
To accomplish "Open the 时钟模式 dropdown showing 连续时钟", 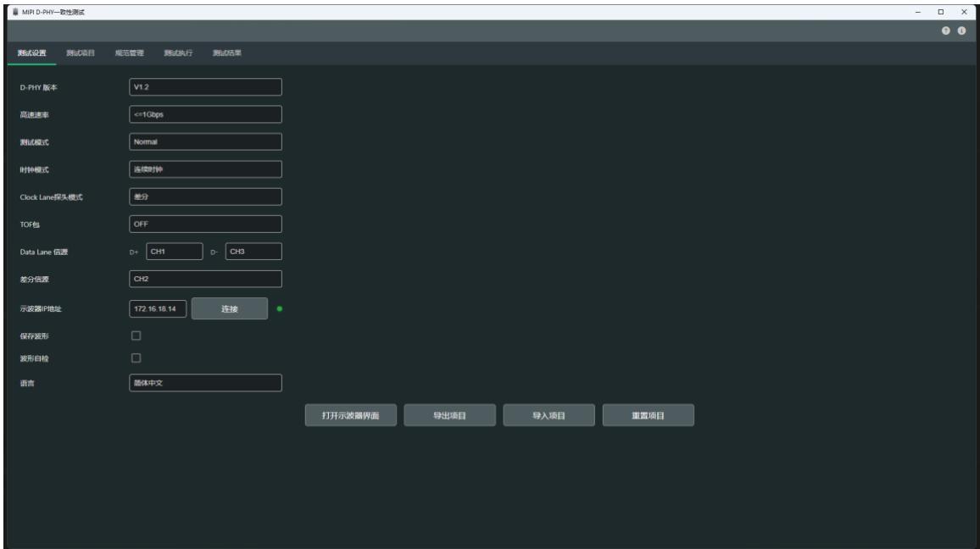I will click(x=205, y=169).
